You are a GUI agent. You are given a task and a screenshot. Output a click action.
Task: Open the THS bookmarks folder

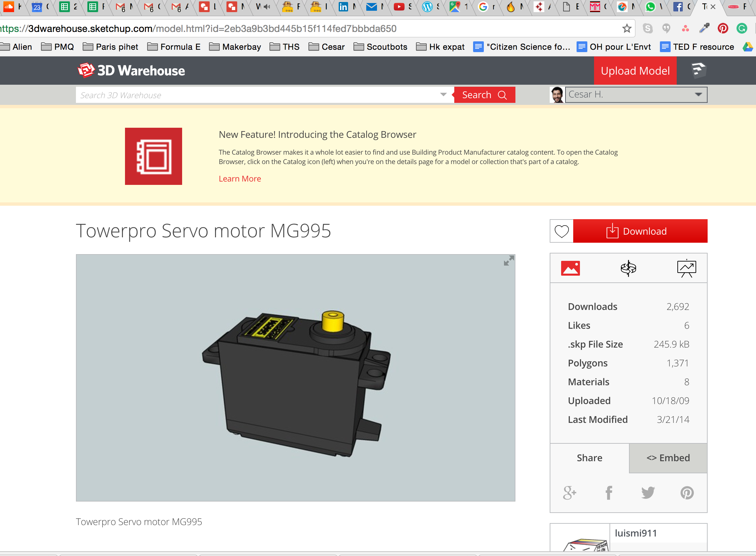pyautogui.click(x=285, y=47)
